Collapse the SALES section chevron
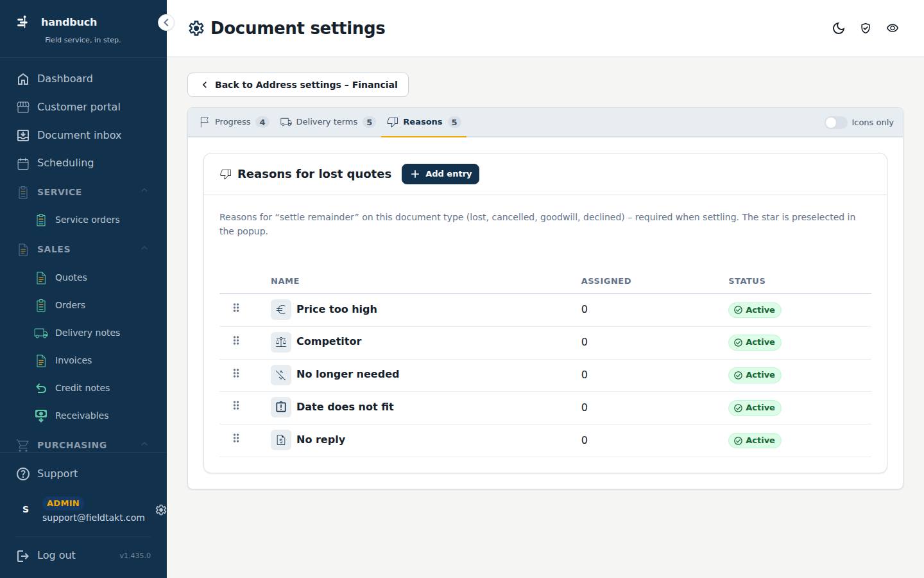Image resolution: width=924 pixels, height=578 pixels. click(x=144, y=248)
